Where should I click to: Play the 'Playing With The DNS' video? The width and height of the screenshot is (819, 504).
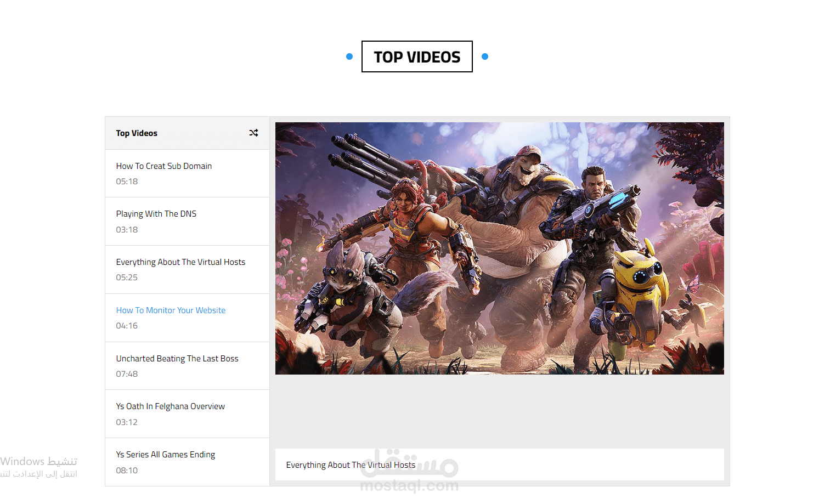[x=156, y=214]
